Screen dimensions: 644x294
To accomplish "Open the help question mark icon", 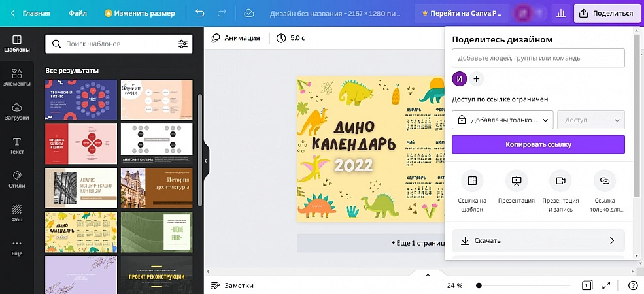I will pos(633,286).
